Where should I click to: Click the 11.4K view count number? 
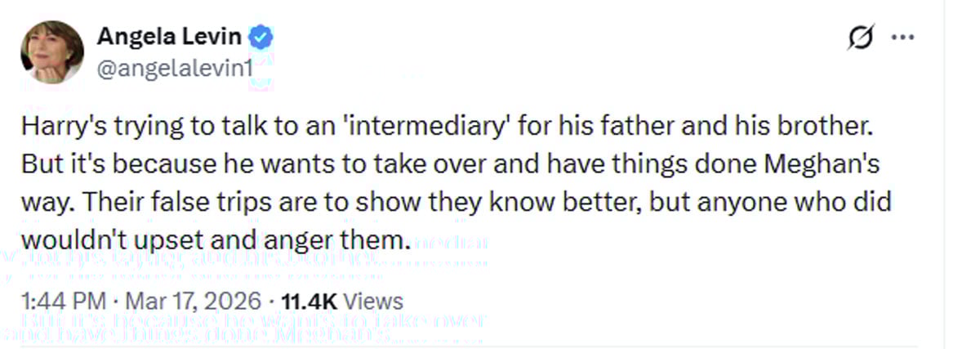[307, 301]
